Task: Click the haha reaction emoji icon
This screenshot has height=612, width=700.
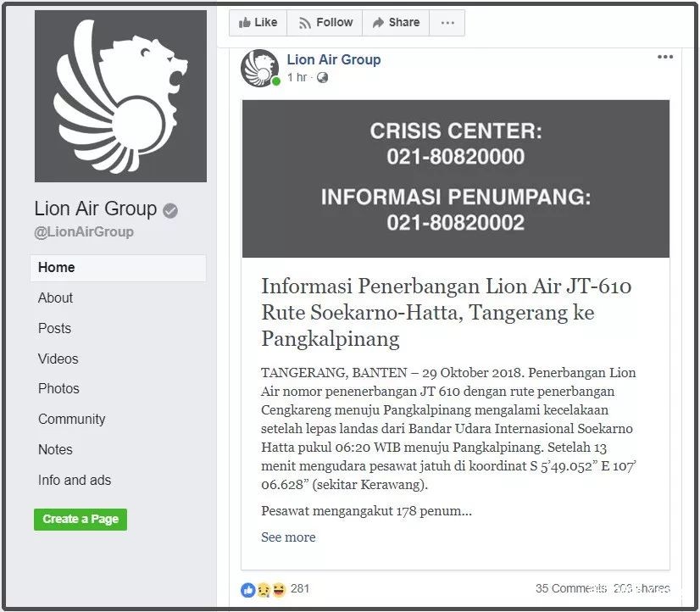Action: [279, 590]
